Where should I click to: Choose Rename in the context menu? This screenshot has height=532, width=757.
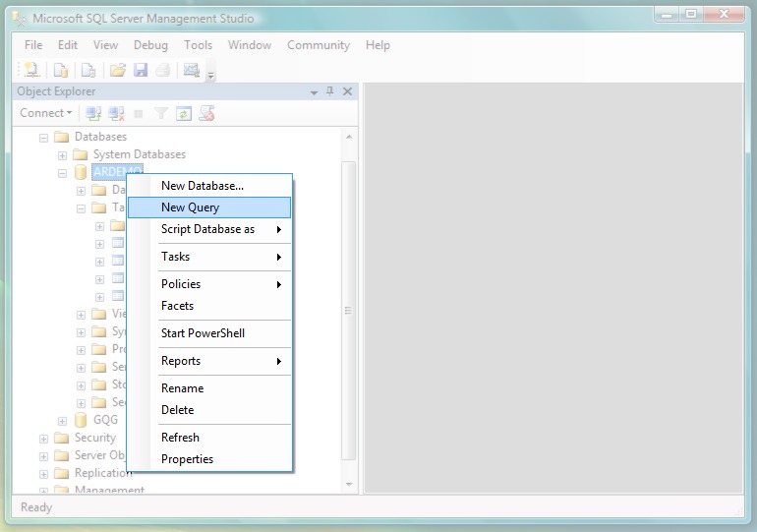[x=209, y=388]
